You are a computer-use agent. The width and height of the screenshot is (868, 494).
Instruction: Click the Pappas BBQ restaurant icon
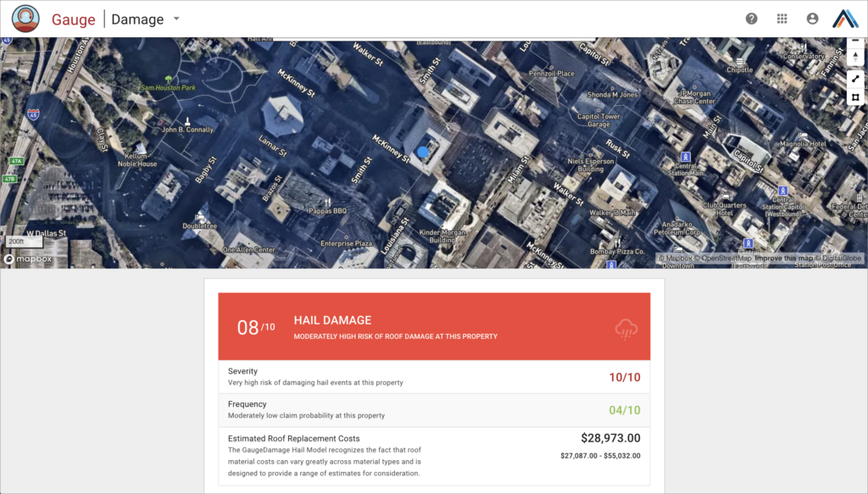click(x=327, y=203)
